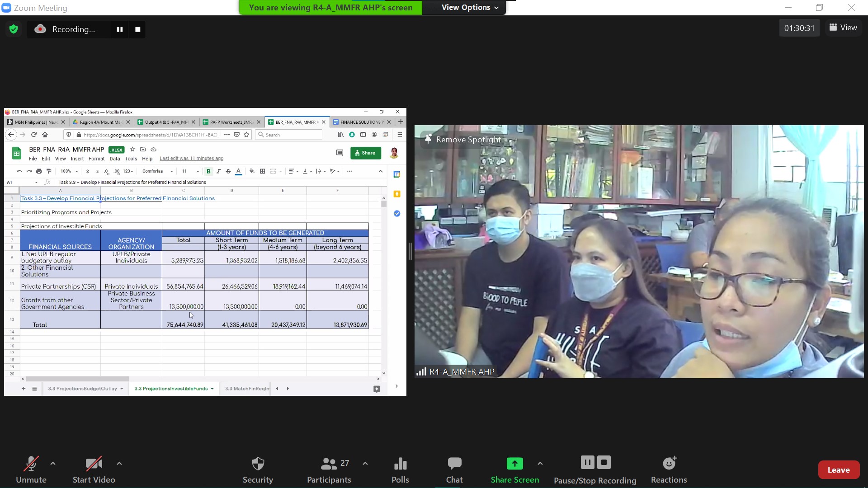This screenshot has height=488, width=868.
Task: Click the green encryption shield icon
Action: 14,29
